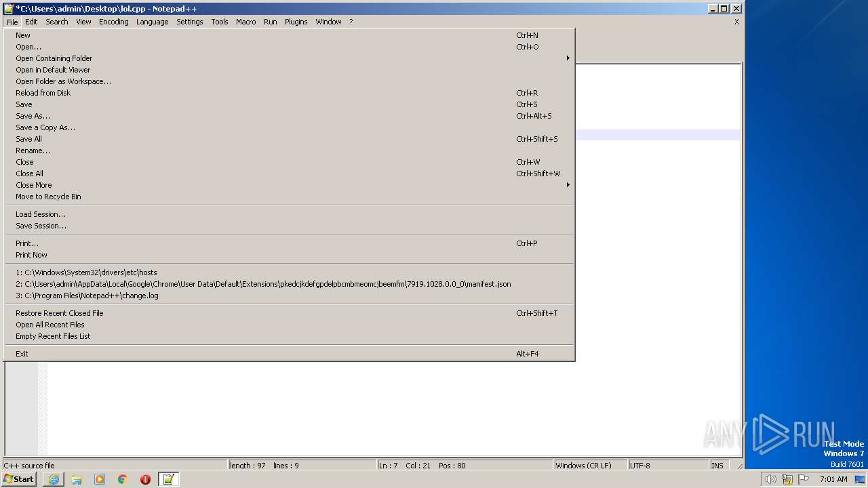The width and height of the screenshot is (868, 488).
Task: Click the network tray icon
Action: tap(787, 479)
